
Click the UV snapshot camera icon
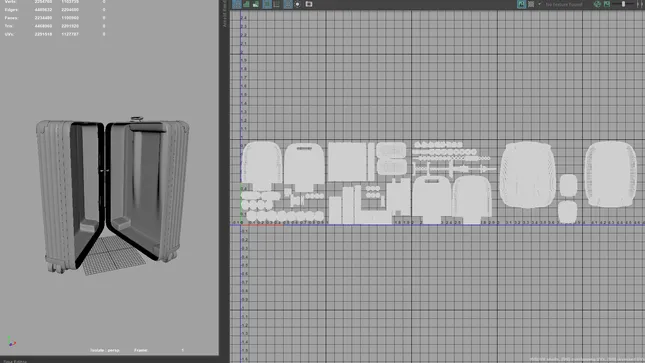[x=309, y=4]
